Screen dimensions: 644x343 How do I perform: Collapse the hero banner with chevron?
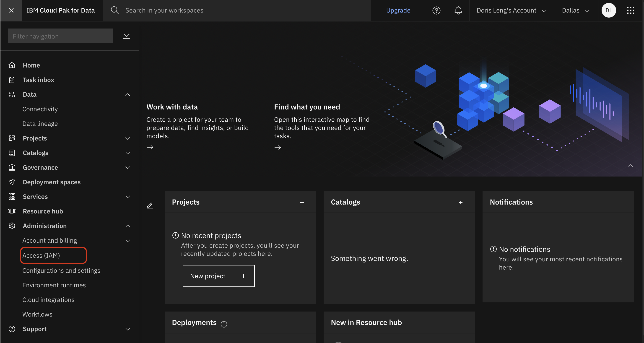631,166
